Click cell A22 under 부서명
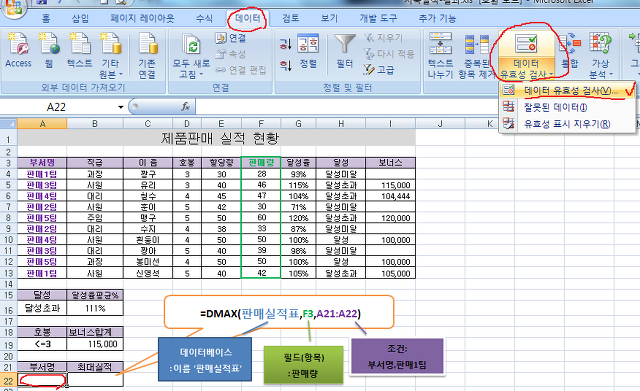 42,380
